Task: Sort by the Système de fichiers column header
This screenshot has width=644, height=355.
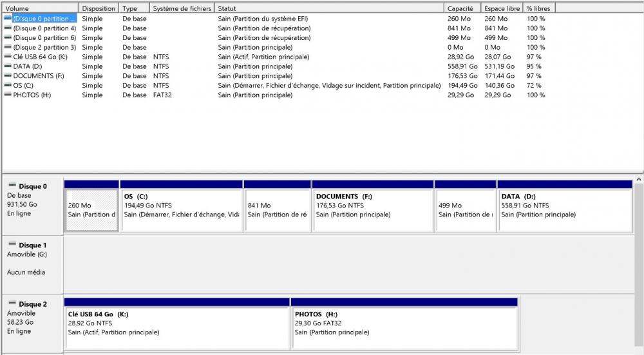Action: click(182, 8)
